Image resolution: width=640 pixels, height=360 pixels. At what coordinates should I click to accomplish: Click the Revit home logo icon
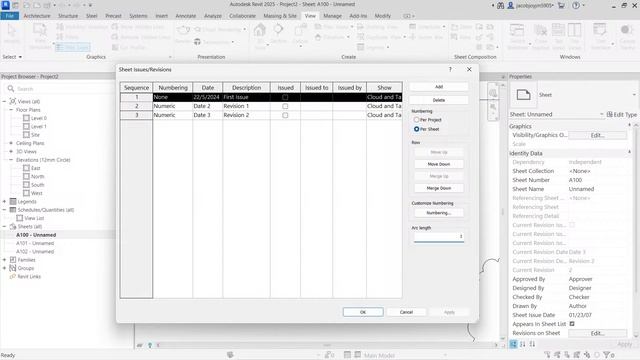5,5
